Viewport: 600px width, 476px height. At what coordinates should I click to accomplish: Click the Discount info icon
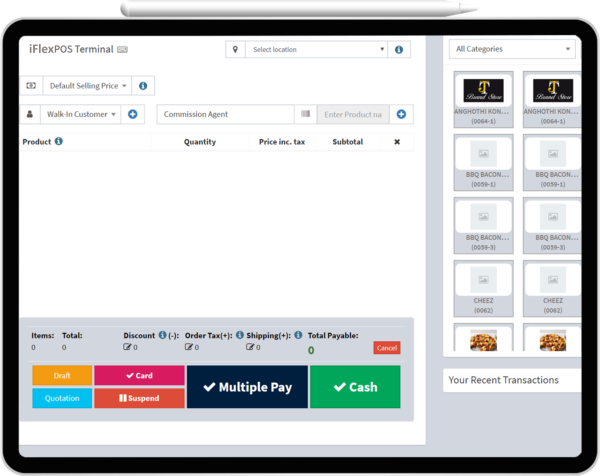pyautogui.click(x=163, y=335)
